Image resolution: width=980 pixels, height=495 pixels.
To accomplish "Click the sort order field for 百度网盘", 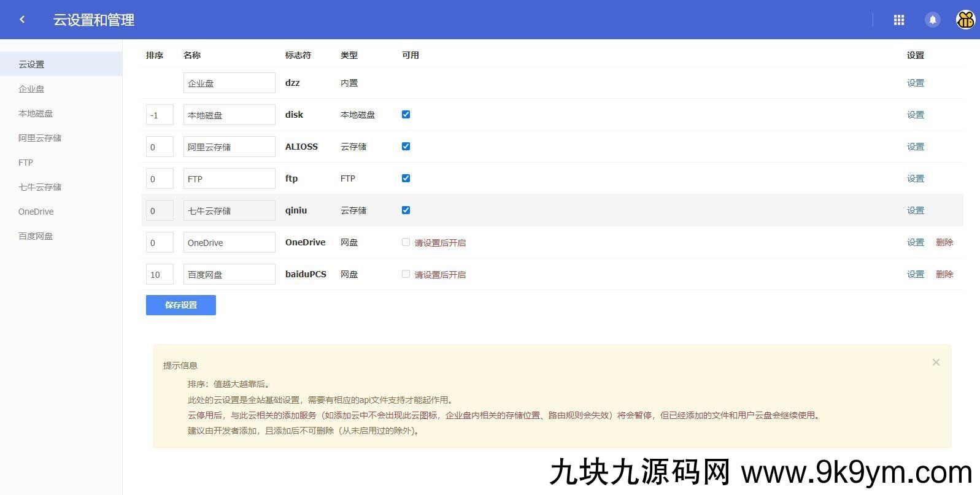I will 160,274.
